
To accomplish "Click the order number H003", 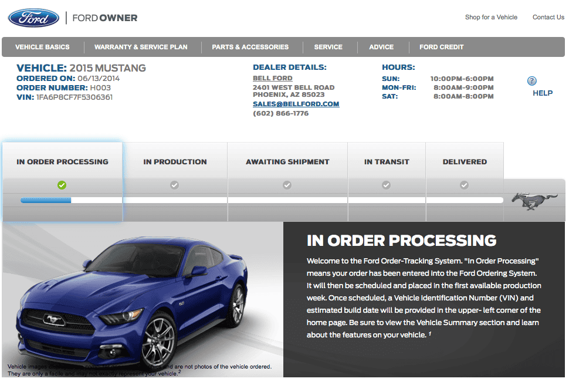I will 100,88.
